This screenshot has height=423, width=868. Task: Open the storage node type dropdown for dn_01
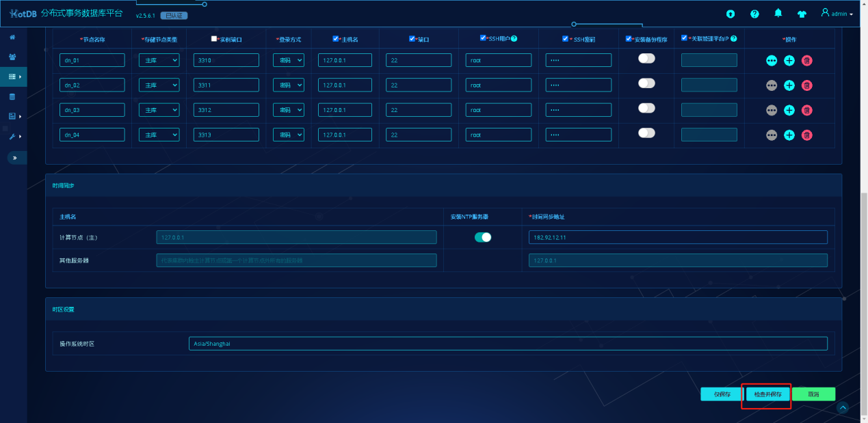(159, 60)
